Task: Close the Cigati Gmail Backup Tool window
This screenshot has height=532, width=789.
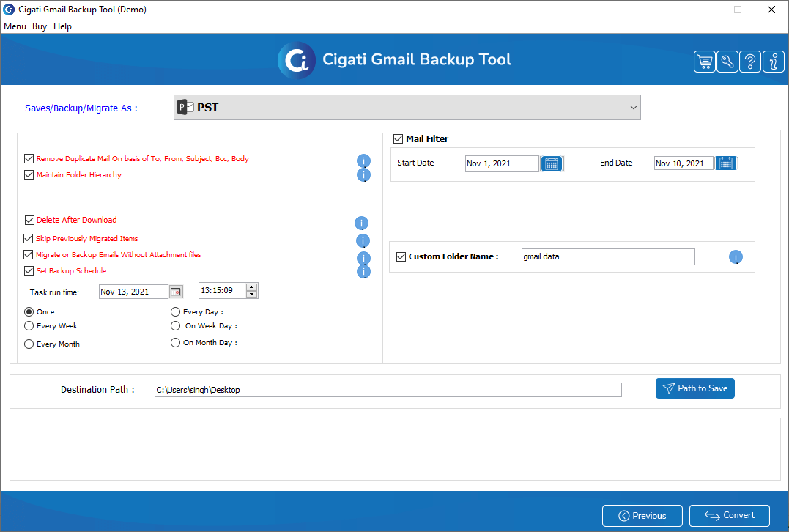Action: pos(771,10)
